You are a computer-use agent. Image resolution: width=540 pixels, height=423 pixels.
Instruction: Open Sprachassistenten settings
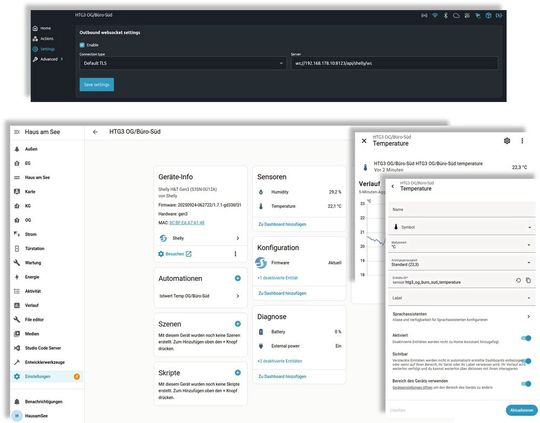pos(461,317)
